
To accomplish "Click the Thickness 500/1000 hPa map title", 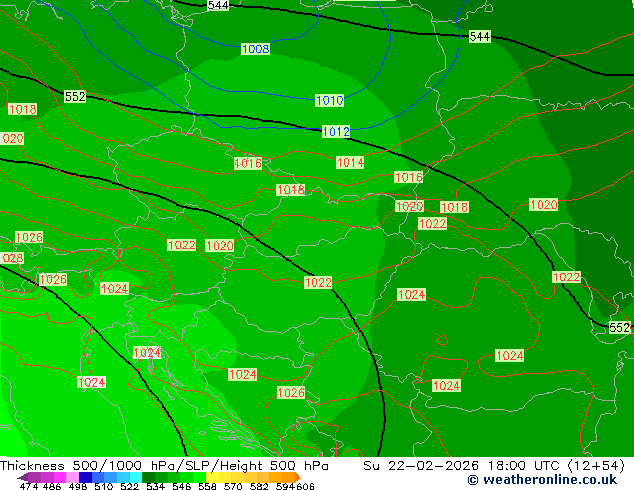I will coord(164,466).
